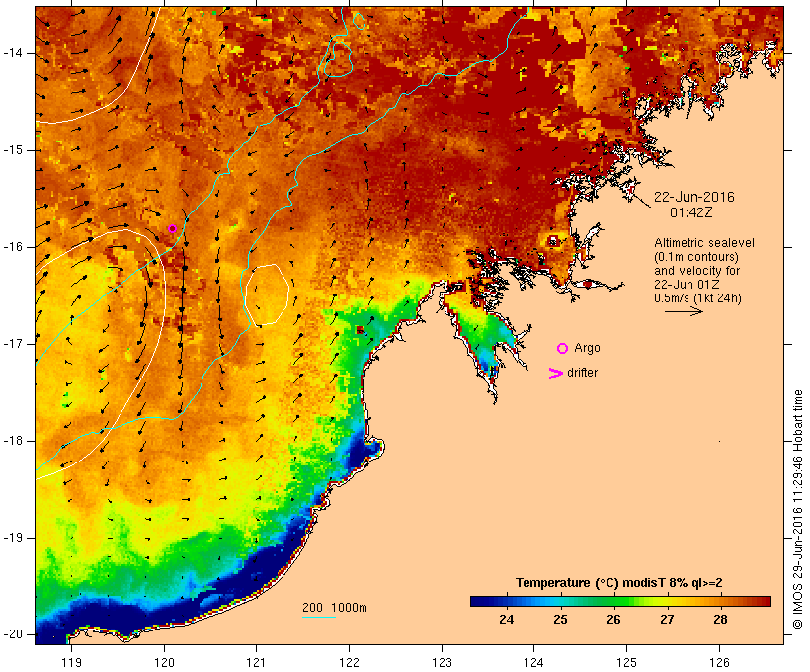Screen dimensions: 810x672
Task: Click the text 'Altimetric sealevel'
Action: click(x=704, y=243)
